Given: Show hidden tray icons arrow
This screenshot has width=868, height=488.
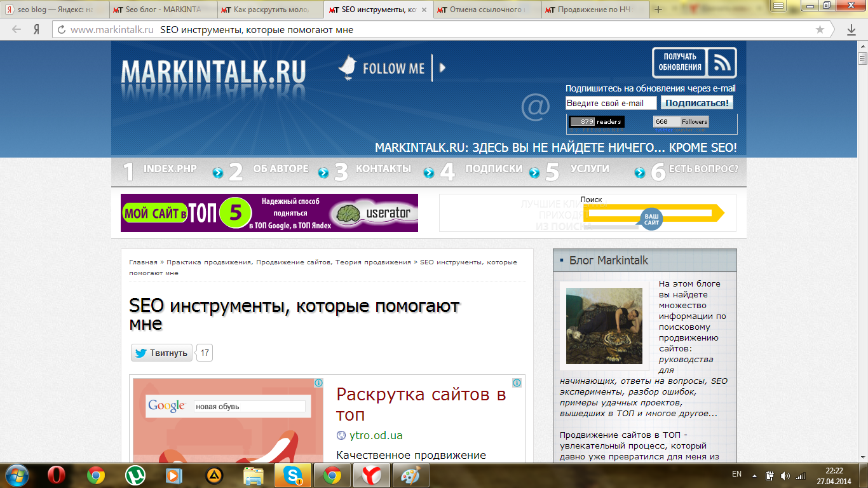Looking at the screenshot, I should (754, 475).
